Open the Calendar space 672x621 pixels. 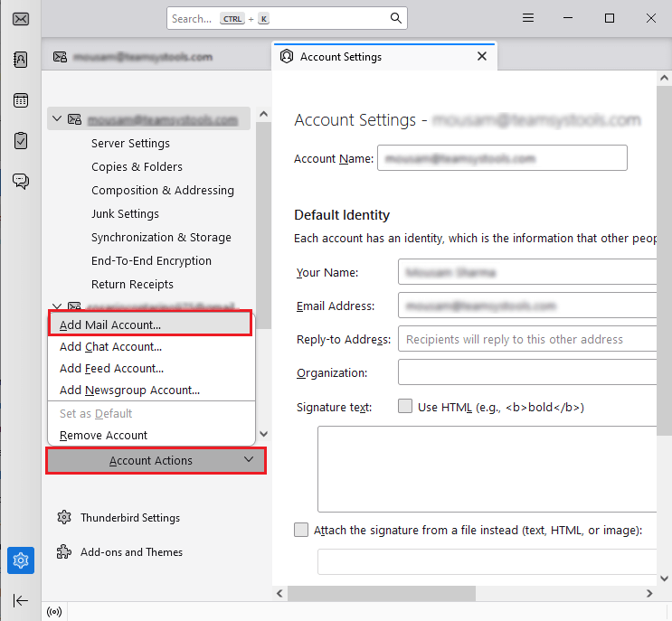tap(21, 100)
